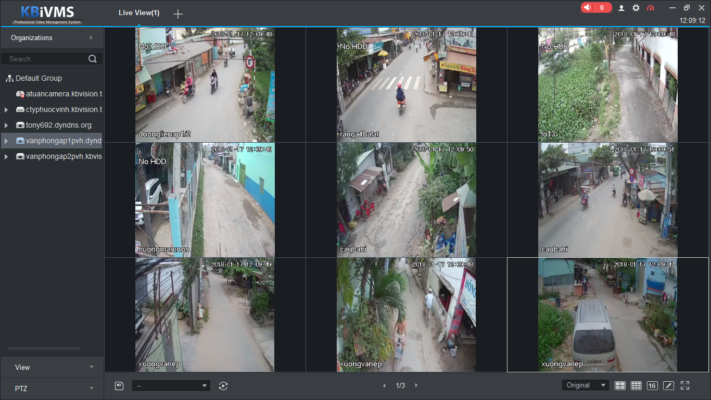Expand the ctyphuocvinh.kbvision device

(6, 110)
